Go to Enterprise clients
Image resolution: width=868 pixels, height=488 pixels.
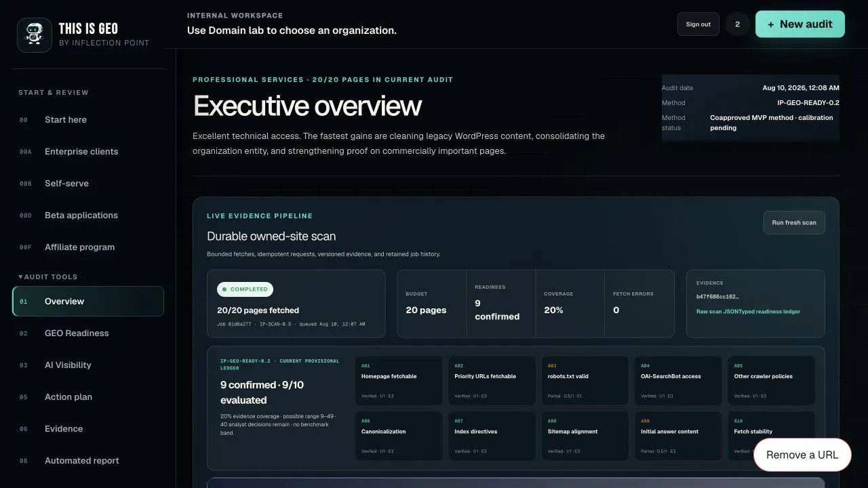tap(88, 152)
